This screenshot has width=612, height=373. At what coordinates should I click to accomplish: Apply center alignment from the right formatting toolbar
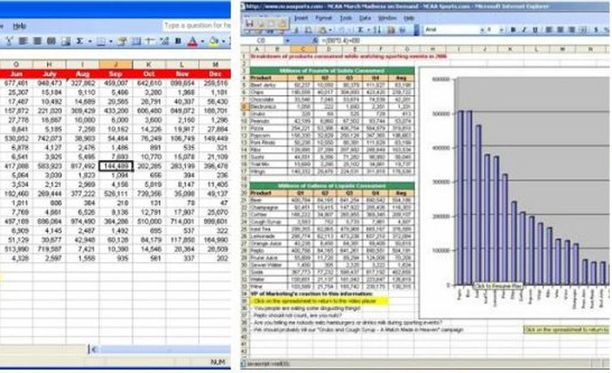click(560, 30)
